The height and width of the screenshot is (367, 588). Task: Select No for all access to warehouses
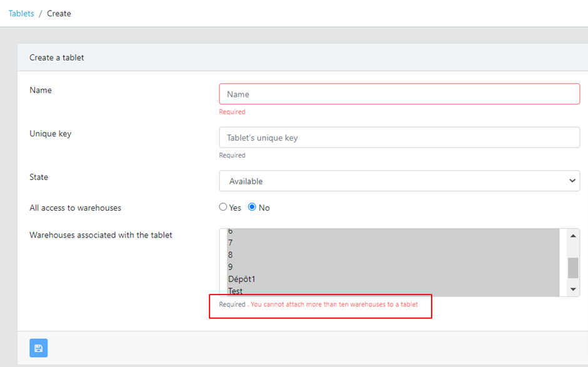coord(253,208)
